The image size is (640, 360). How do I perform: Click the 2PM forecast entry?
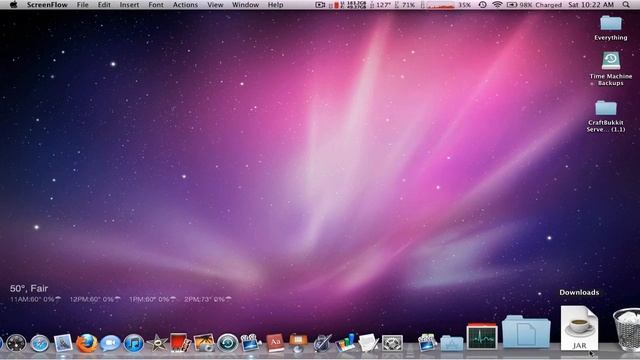pyautogui.click(x=208, y=300)
